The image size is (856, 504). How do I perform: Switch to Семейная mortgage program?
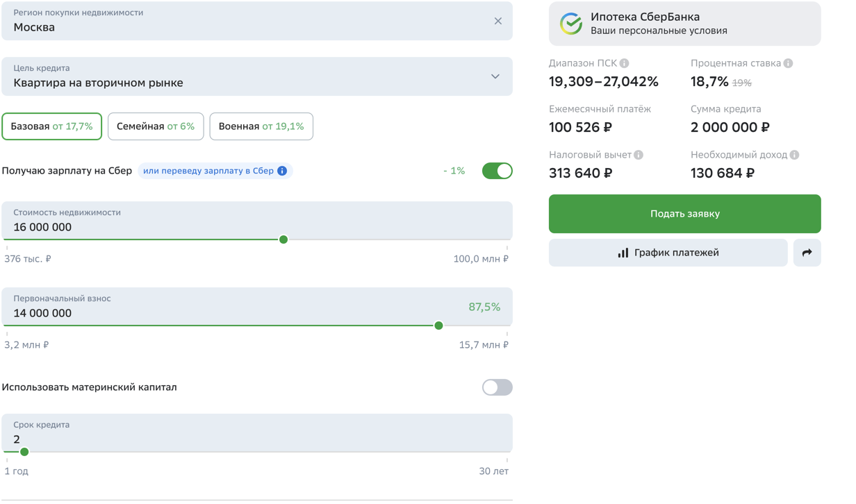click(156, 126)
